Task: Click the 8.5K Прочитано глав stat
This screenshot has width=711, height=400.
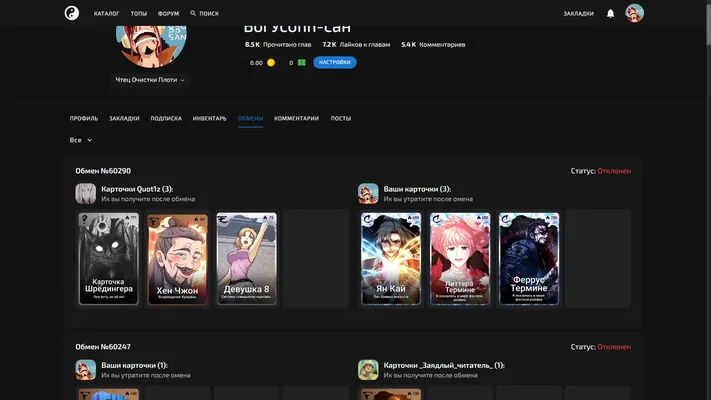Action: click(278, 44)
